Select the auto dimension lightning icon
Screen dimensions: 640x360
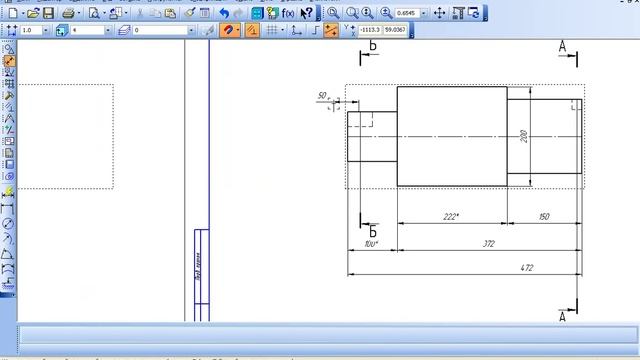(x=8, y=192)
